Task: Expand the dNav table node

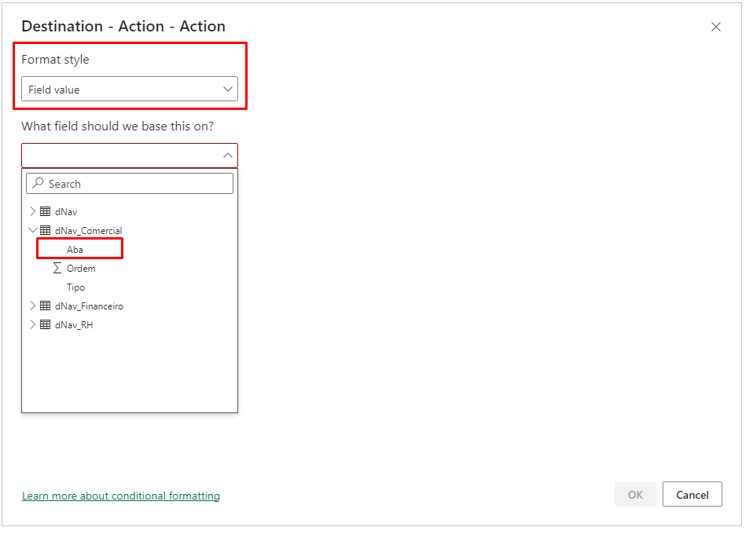Action: coord(33,211)
